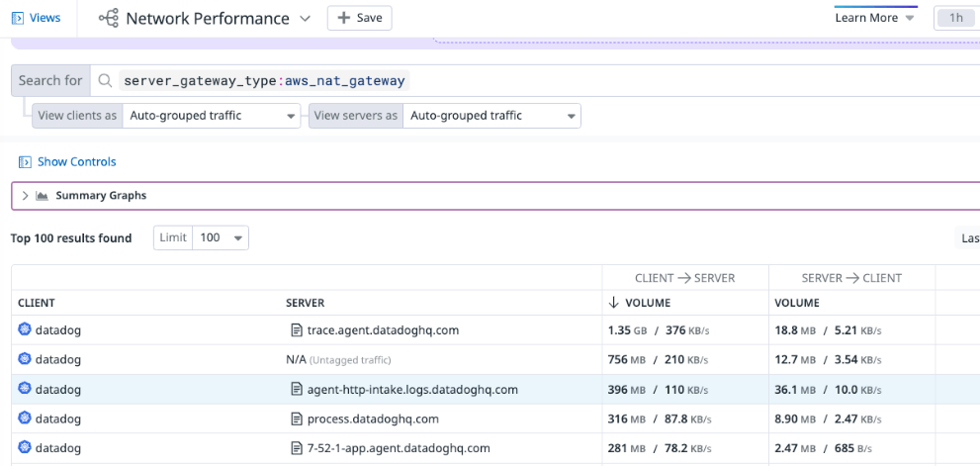Click Kubernetes icon in 7-52-1-app.agent row
This screenshot has width=980, height=466.
tap(25, 447)
